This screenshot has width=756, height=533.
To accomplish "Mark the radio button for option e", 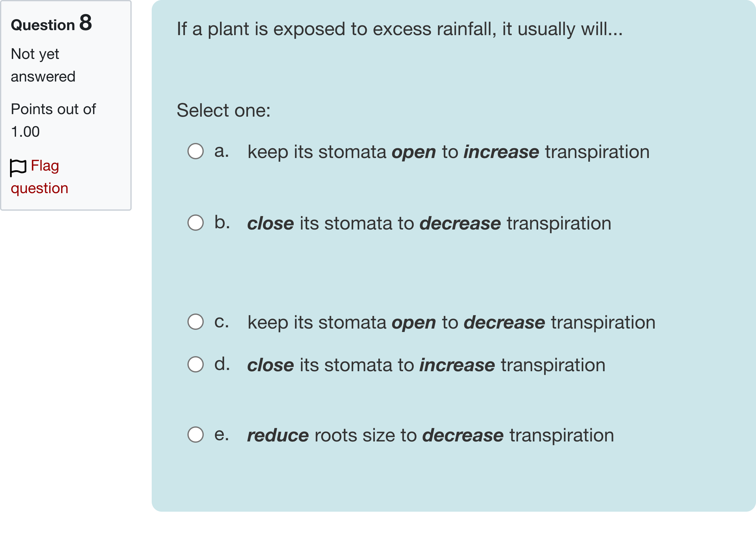I will 196,435.
